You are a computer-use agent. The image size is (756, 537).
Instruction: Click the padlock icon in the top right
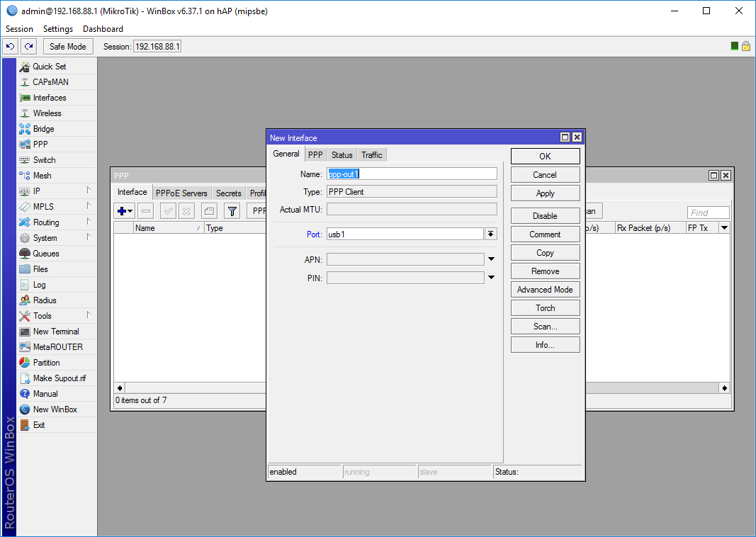[746, 46]
